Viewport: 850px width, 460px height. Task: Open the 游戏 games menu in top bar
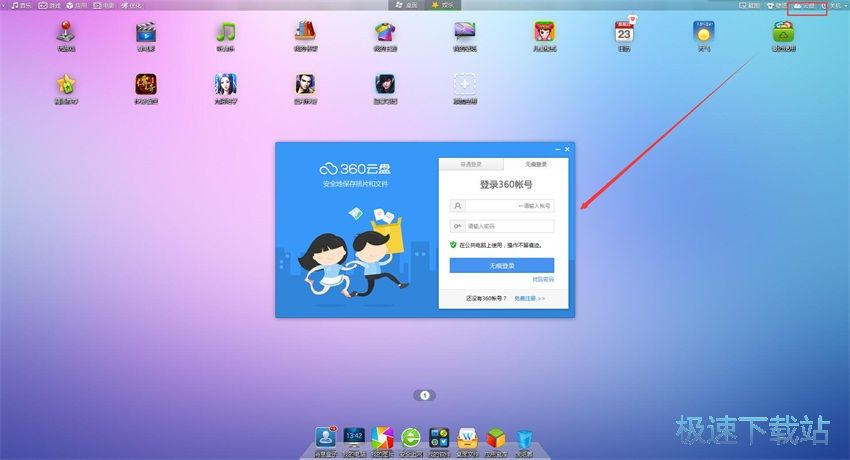(x=49, y=5)
